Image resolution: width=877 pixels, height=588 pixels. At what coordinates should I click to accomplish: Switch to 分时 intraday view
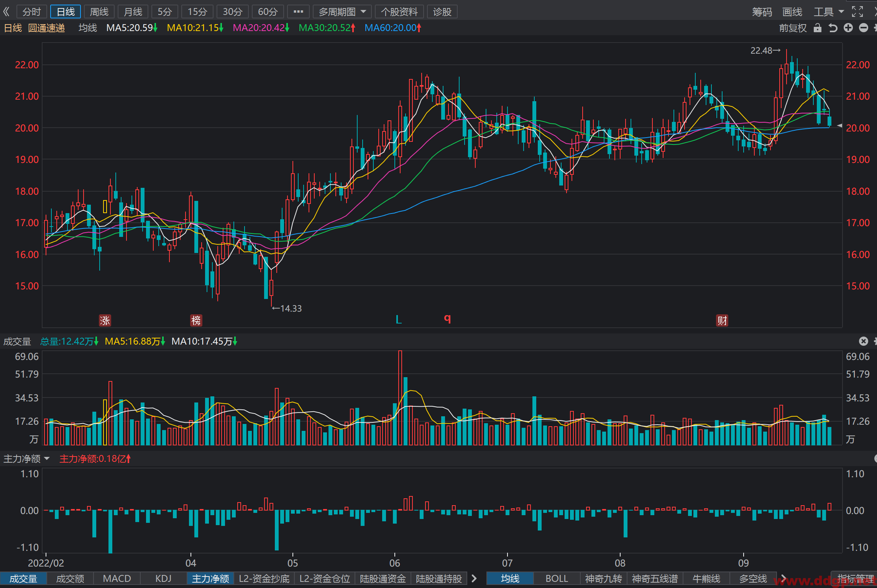pyautogui.click(x=31, y=12)
